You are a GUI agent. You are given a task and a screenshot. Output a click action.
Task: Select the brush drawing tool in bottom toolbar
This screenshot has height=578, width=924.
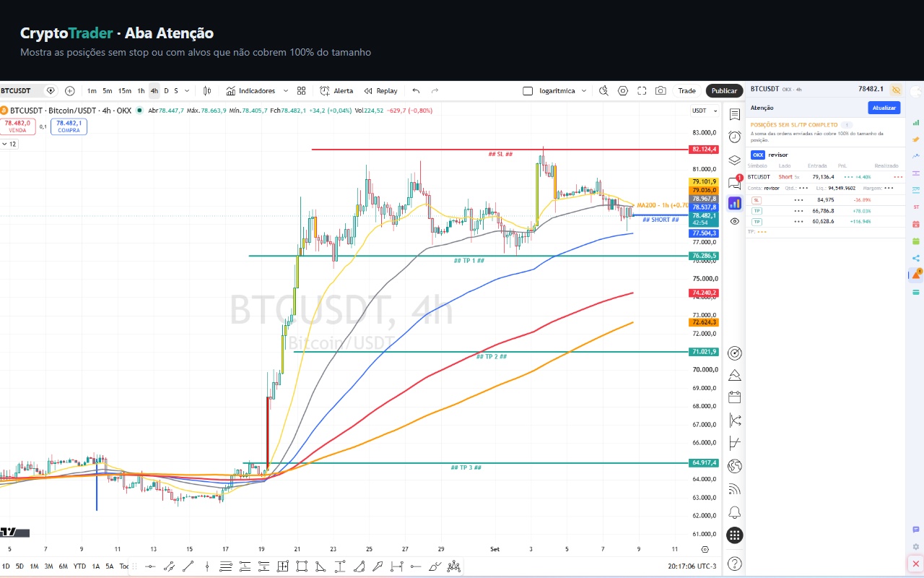(435, 566)
